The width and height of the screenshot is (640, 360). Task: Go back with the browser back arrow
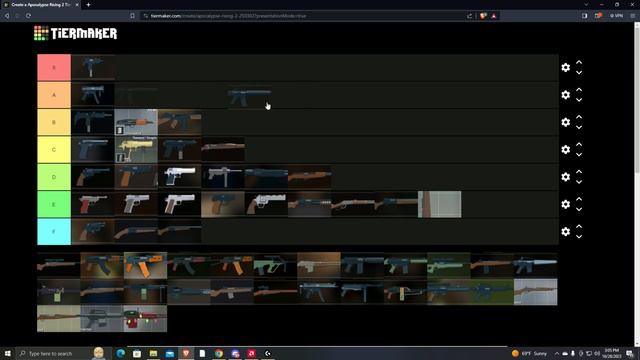(7, 16)
